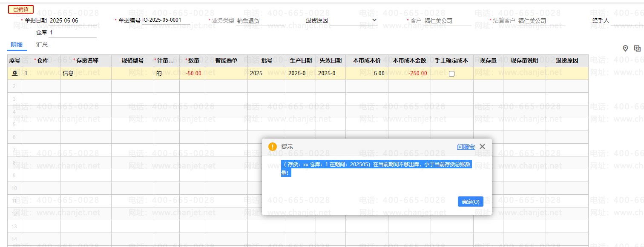Viewport: 644px width, 247px height.
Task: Toggle the 手工确定成本 checkbox in row 1
Action: click(x=451, y=74)
